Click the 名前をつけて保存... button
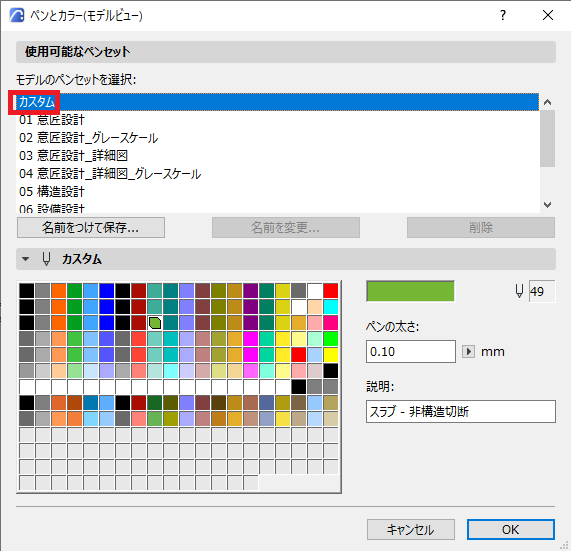Image resolution: width=571 pixels, height=551 pixels. [91, 228]
